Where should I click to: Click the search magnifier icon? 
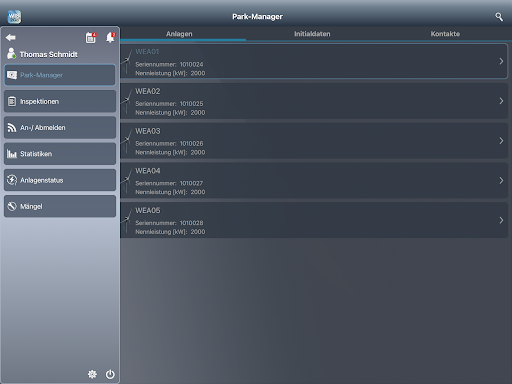point(499,17)
